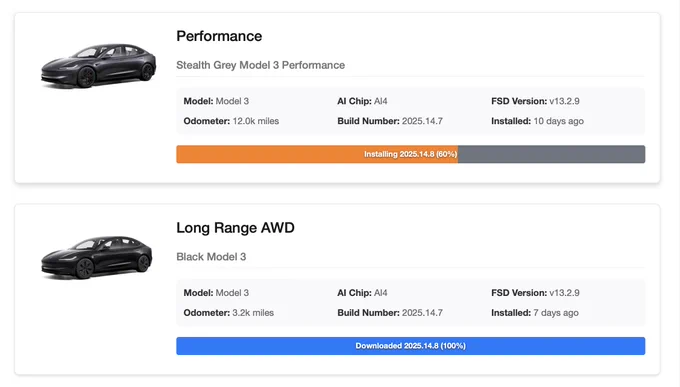Screen dimensions: 680x387
Task: Click the Black Model 3 subtitle
Action: [x=211, y=257]
